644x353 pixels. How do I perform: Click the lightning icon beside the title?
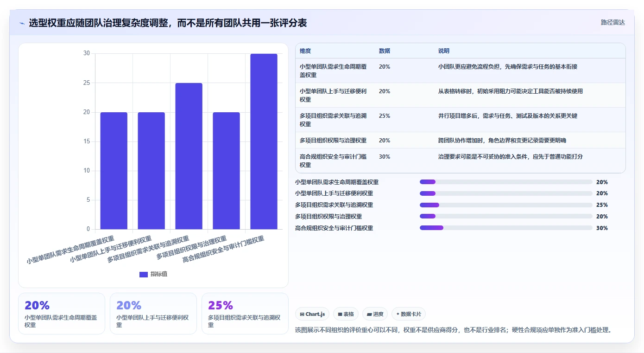[22, 23]
